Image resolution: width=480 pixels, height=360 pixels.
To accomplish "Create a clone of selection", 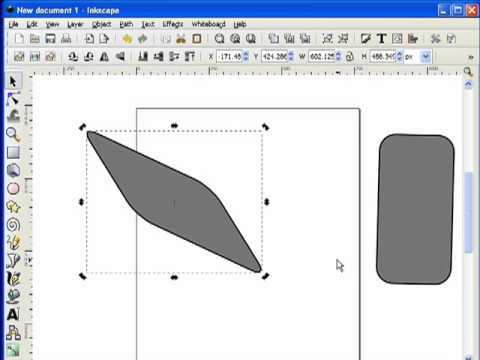I will point(289,39).
